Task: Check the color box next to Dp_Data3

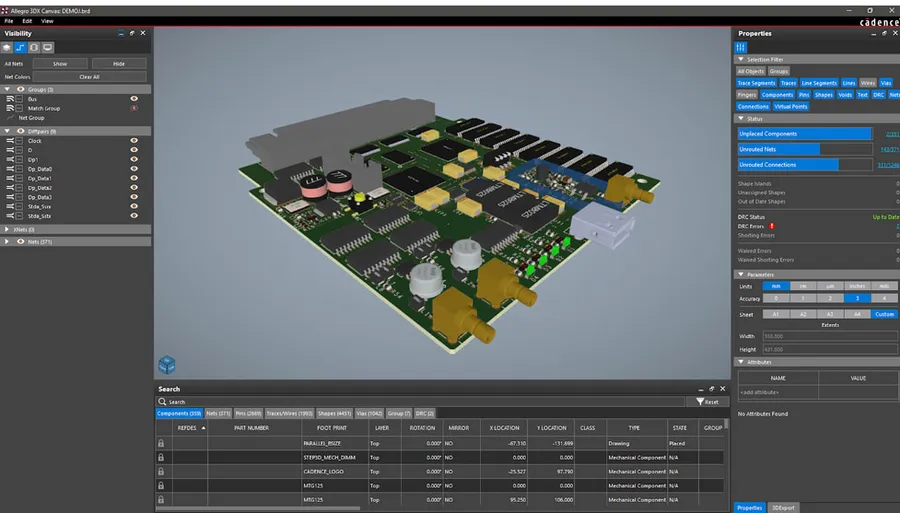Action: pyautogui.click(x=20, y=197)
